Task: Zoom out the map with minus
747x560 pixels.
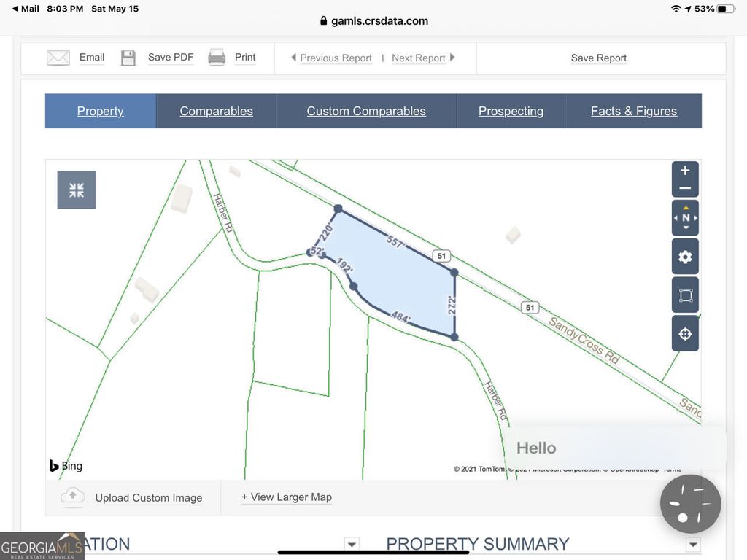Action: click(x=685, y=188)
